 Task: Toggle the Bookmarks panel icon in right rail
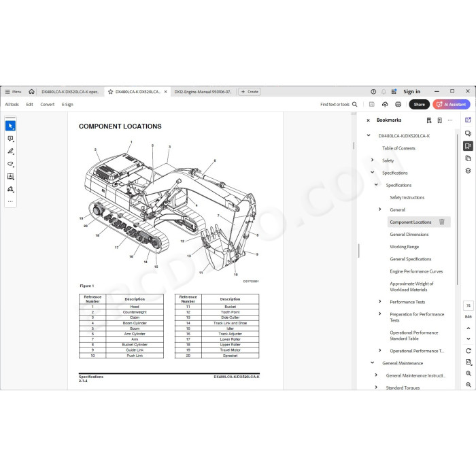[468, 146]
